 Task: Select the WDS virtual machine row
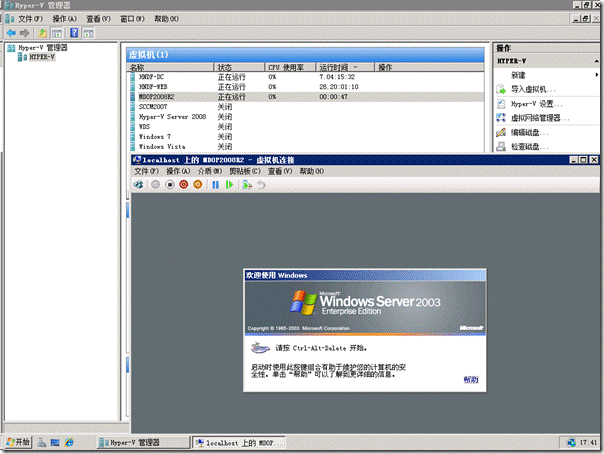pos(307,127)
